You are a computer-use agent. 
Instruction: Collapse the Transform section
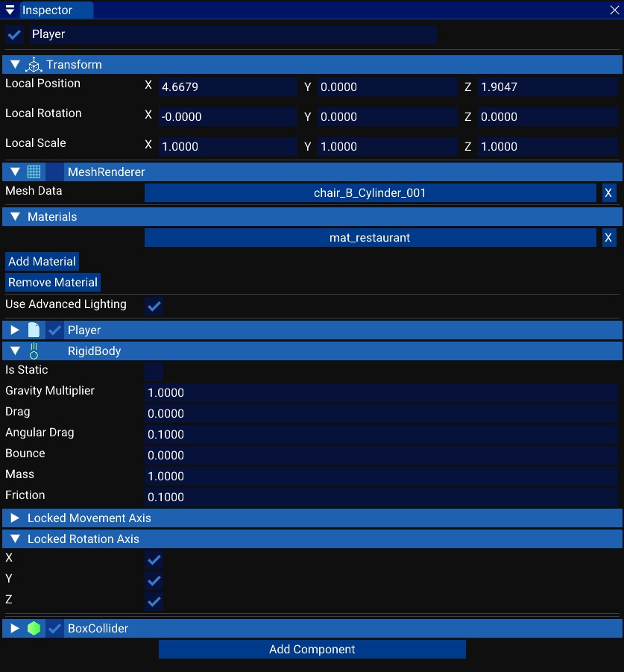(x=15, y=65)
